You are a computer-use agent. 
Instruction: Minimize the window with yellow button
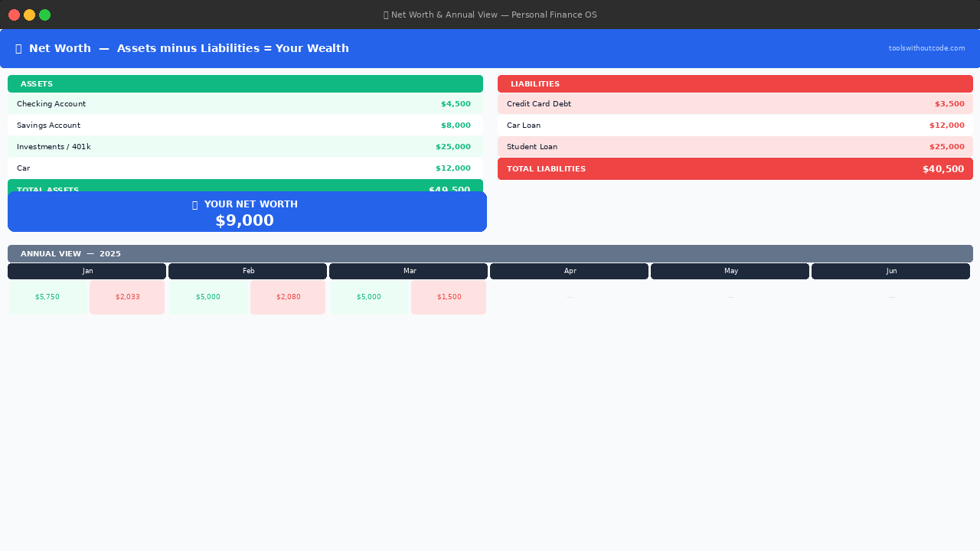click(29, 15)
